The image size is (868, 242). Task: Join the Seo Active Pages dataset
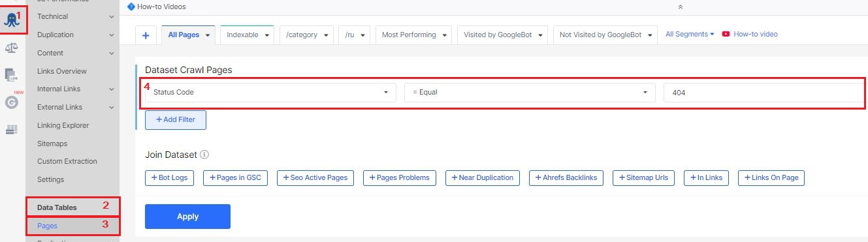[315, 177]
